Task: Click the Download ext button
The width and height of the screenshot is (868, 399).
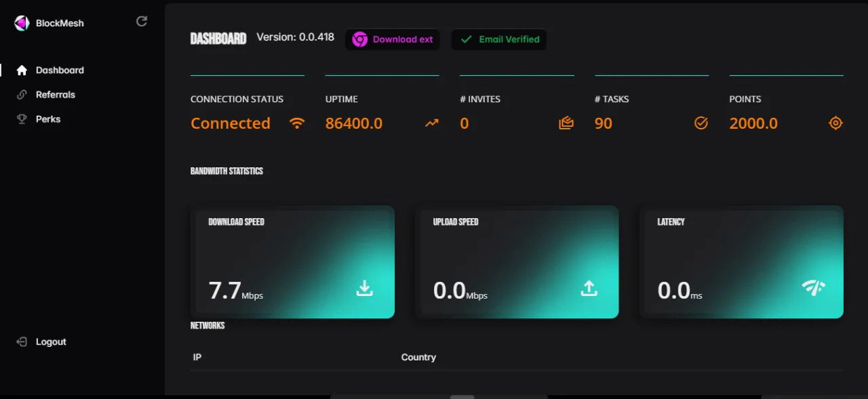Action: point(393,39)
